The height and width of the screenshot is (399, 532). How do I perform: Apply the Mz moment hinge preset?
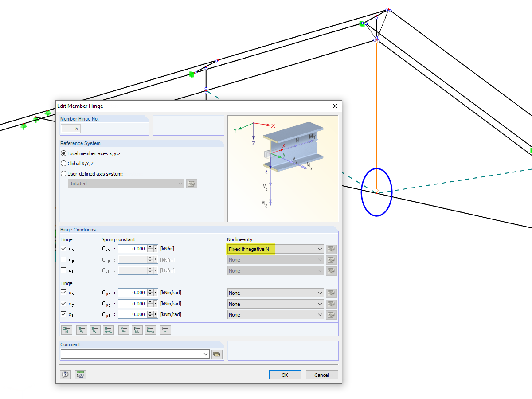[137, 330]
